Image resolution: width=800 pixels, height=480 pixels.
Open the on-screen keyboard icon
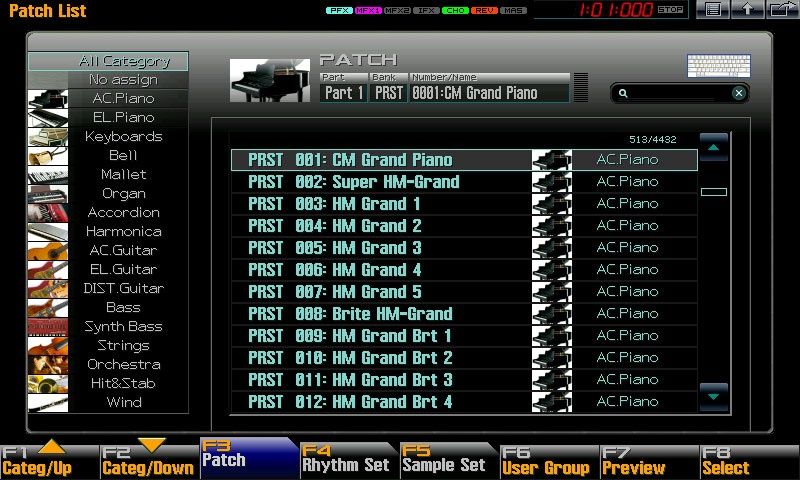coord(719,66)
